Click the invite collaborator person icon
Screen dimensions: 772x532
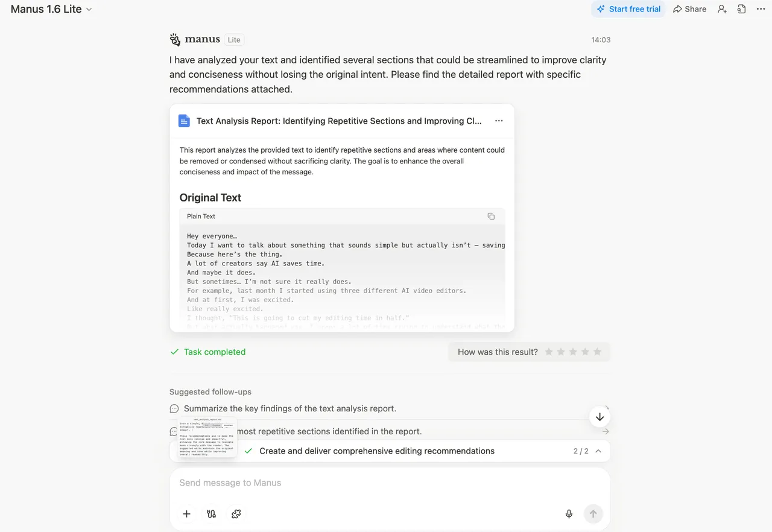pos(722,9)
